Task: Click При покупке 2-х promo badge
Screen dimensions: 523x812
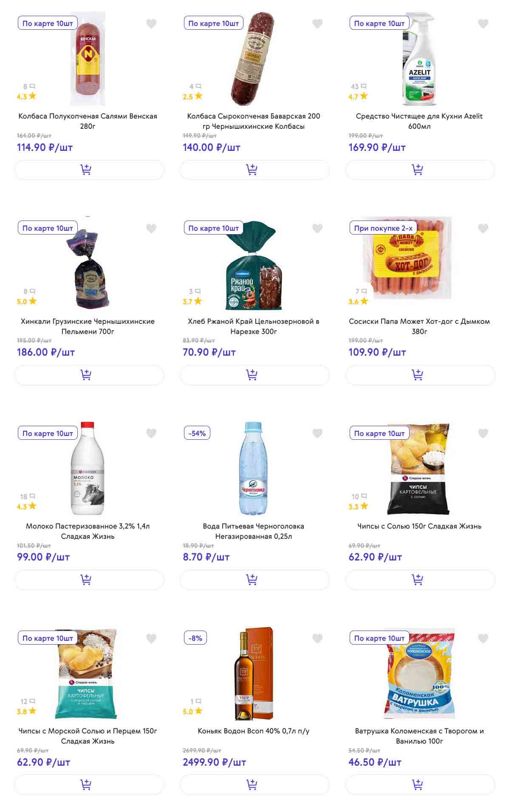Action: 383,228
